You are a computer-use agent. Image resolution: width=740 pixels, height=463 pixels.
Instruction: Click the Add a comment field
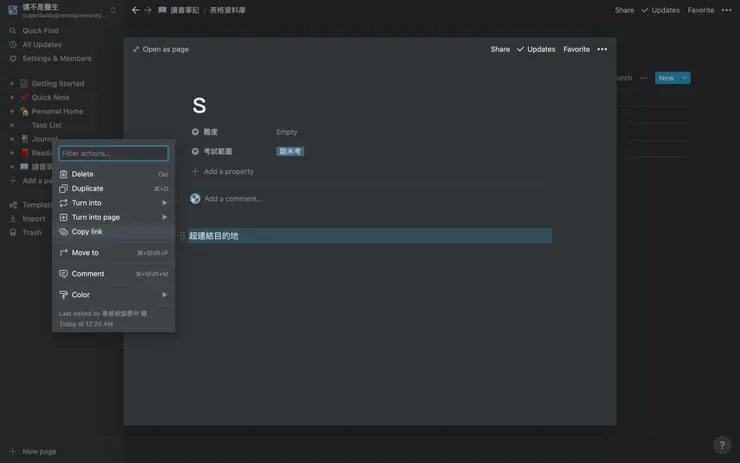[x=233, y=199]
